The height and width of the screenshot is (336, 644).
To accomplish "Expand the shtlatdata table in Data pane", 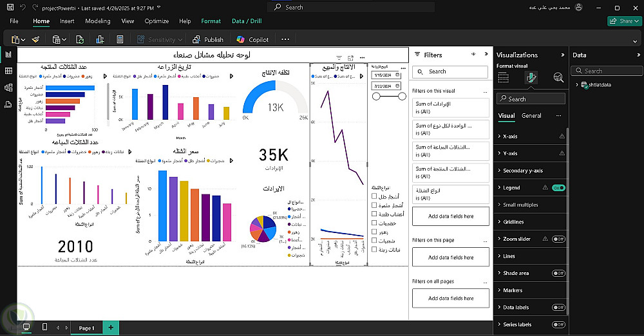I will pyautogui.click(x=577, y=84).
